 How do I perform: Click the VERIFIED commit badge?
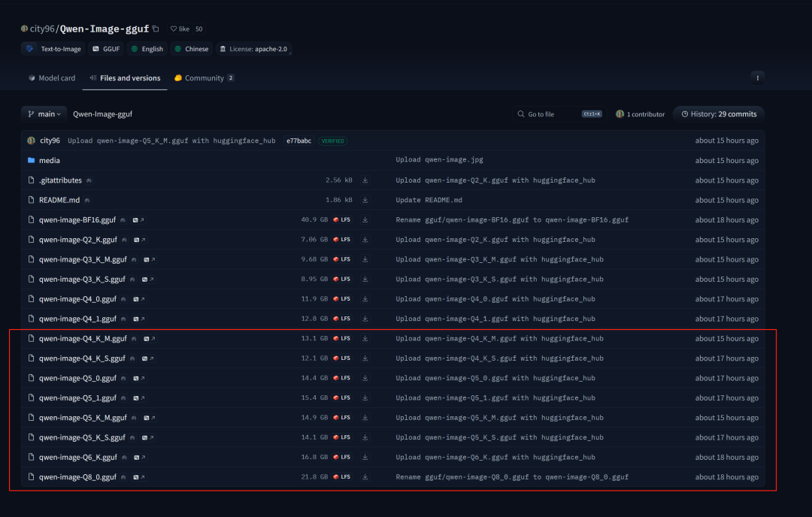click(332, 141)
